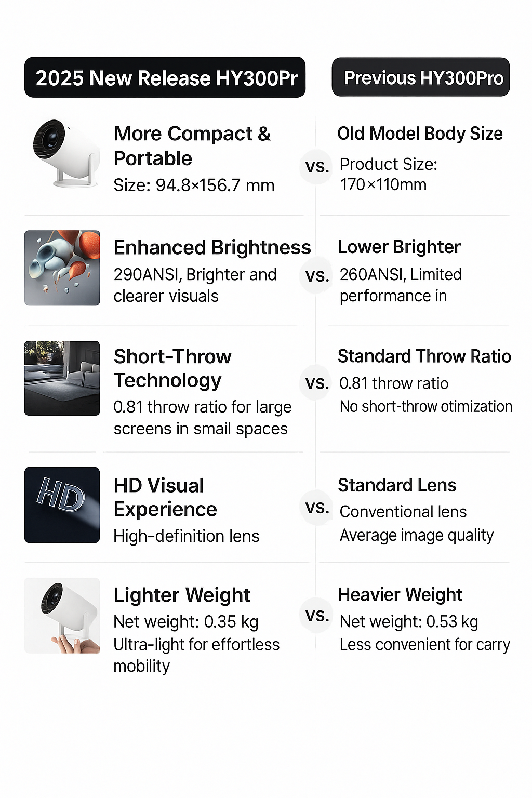This screenshot has width=532, height=798.
Task: Click the "vs." badge in the throw ratio row
Action: tap(317, 383)
